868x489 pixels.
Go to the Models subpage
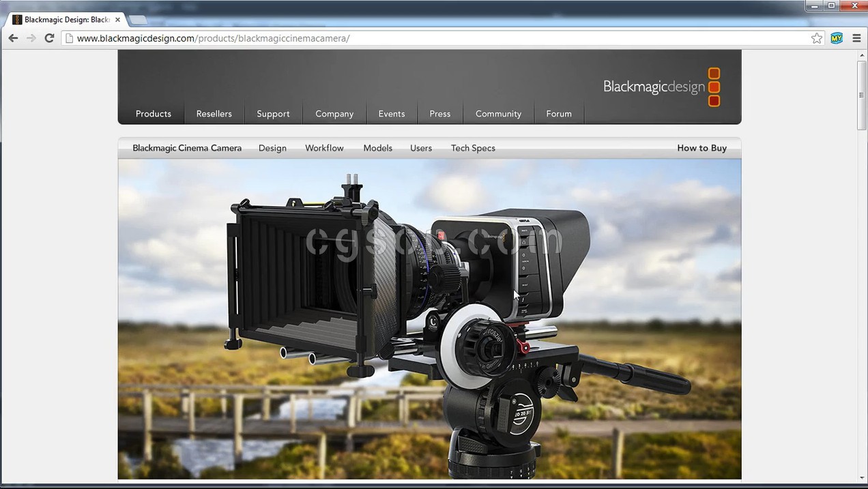(378, 148)
